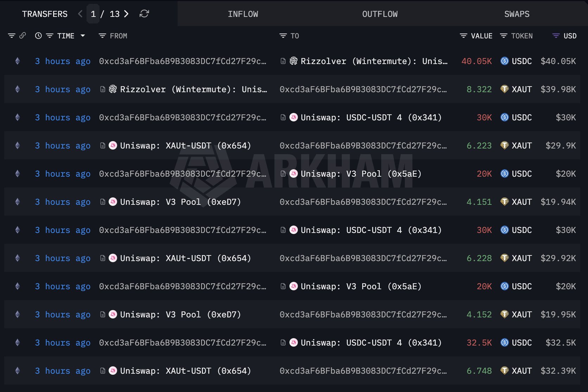Click the XAUT token icon in the 6.748 row
The image size is (588, 392).
[x=504, y=371]
